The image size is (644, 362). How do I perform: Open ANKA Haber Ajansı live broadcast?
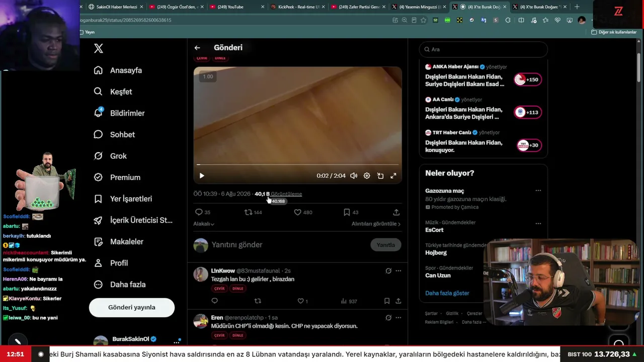[x=483, y=75]
